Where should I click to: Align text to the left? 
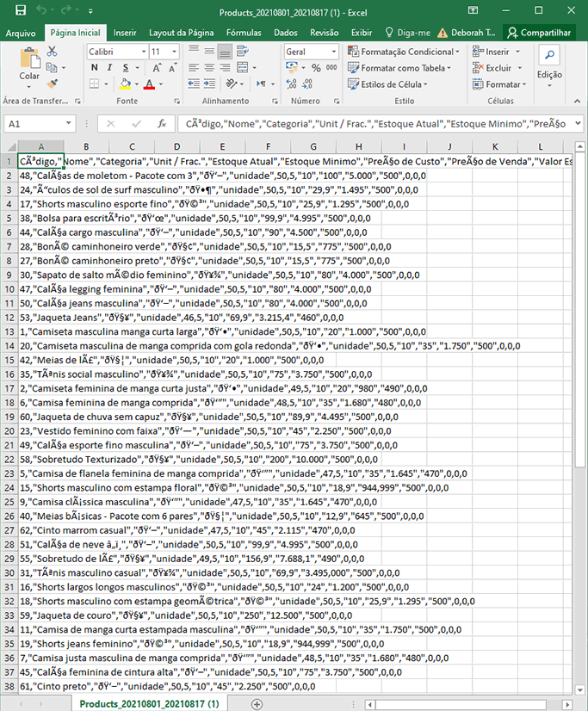click(194, 68)
